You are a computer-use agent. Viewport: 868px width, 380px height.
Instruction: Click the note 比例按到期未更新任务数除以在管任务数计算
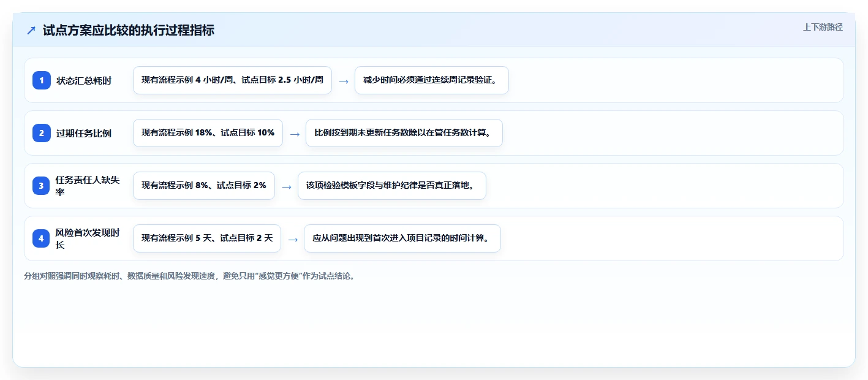pyautogui.click(x=404, y=133)
